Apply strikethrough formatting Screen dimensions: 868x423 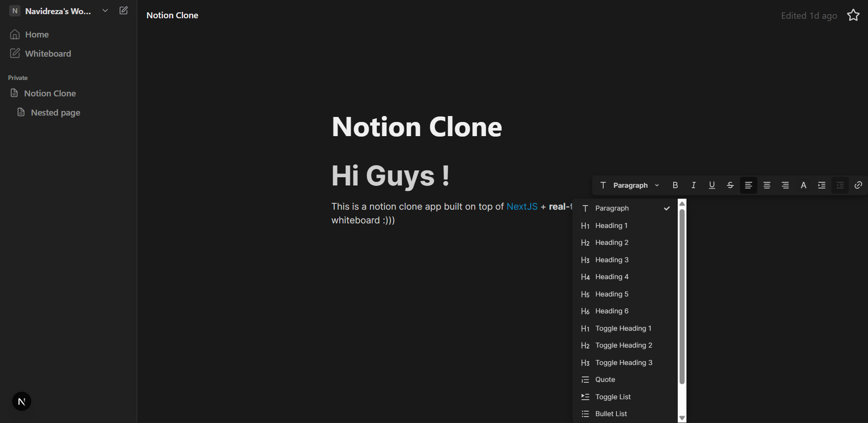[730, 185]
